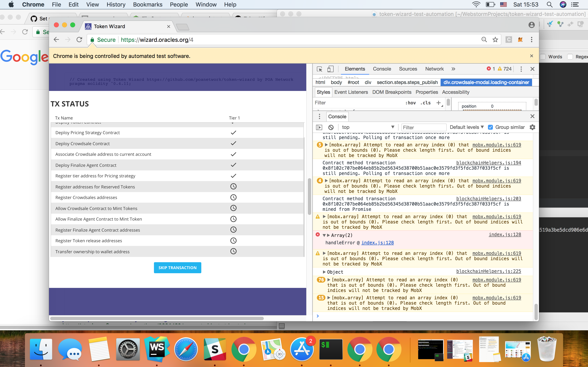
Task: Open the blockchainHelpers.js:225 source link
Action: [488, 271]
